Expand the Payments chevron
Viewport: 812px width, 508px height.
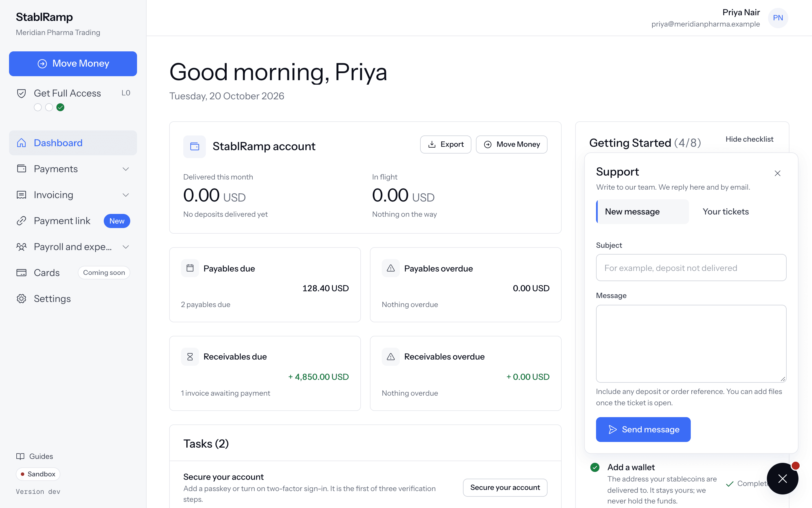click(126, 169)
